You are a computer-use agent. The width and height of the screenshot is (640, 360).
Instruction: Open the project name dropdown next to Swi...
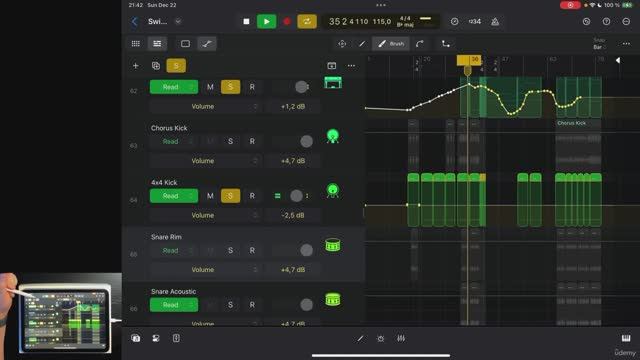click(178, 22)
